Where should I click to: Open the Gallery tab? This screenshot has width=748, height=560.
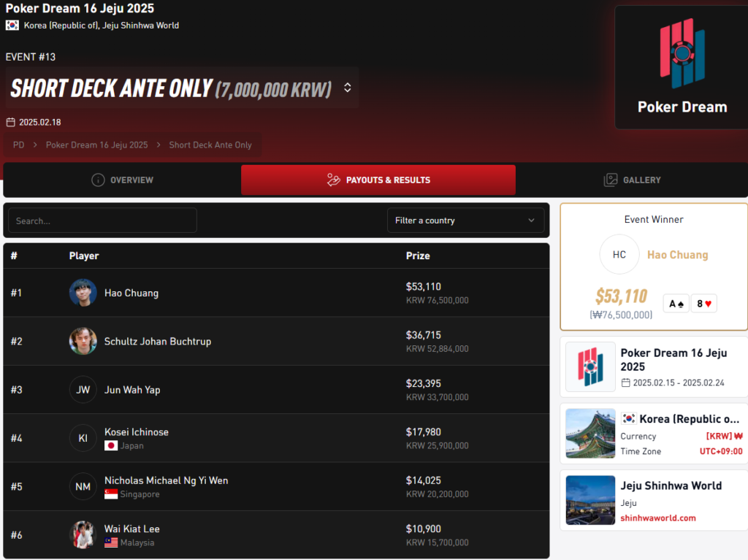(x=632, y=180)
